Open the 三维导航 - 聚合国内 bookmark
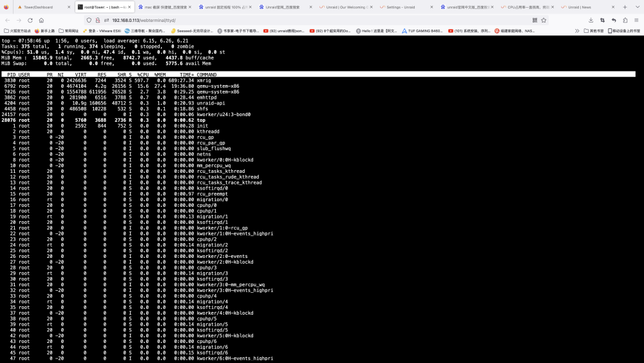 tap(144, 31)
